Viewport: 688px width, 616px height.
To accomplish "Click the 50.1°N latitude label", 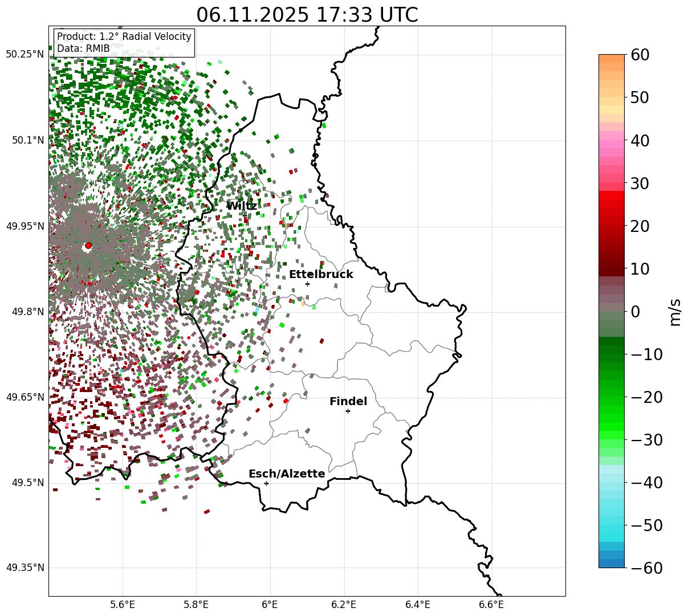I will [x=27, y=140].
